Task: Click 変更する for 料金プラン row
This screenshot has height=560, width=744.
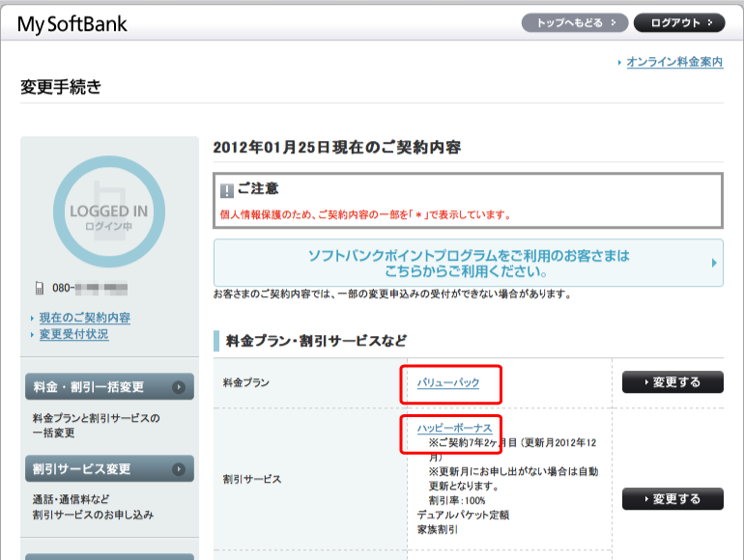Action: 672,382
